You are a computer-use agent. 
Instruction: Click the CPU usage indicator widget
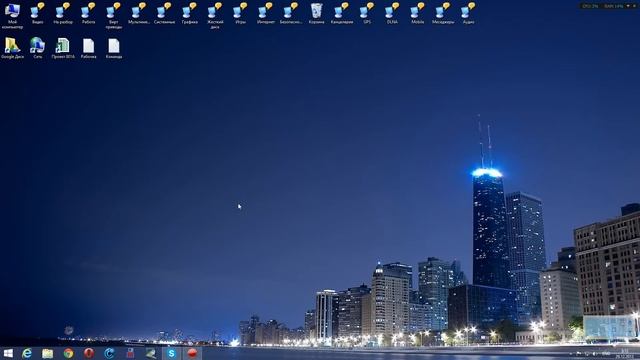[x=590, y=6]
